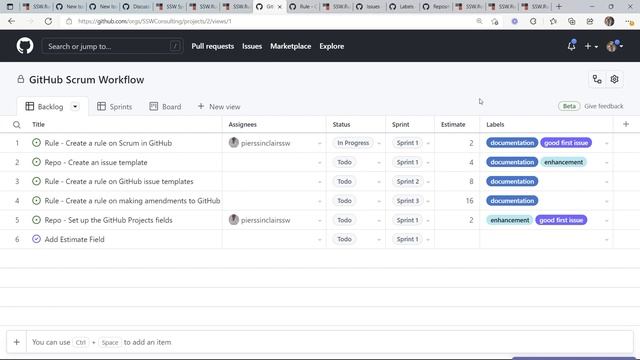Focus the Search or jump to field

[x=112, y=46]
